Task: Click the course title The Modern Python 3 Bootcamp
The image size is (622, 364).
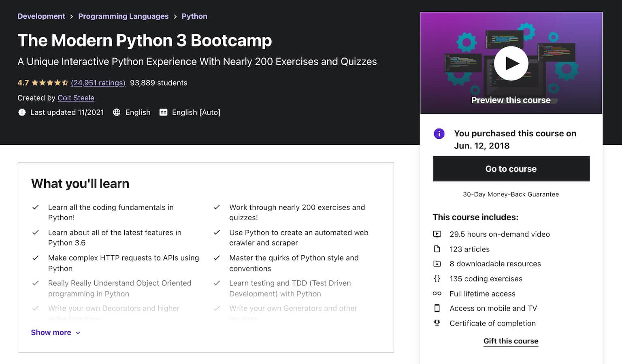Action: click(145, 40)
